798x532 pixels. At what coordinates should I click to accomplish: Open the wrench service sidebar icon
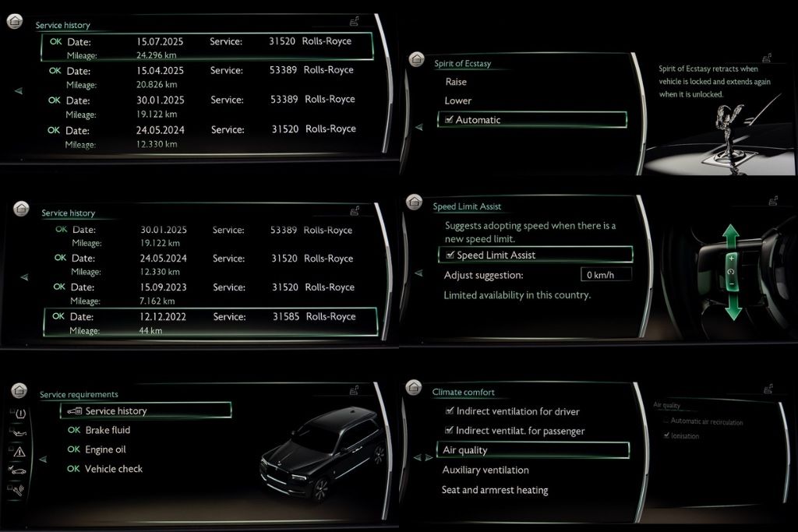[18, 489]
